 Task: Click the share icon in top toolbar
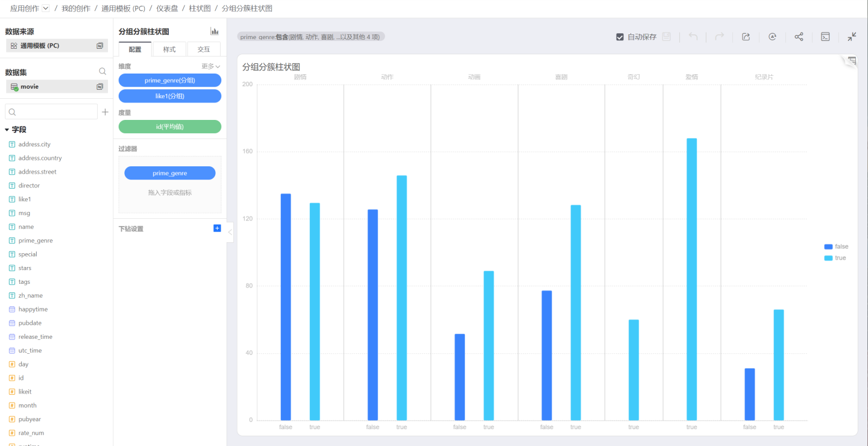pos(799,37)
